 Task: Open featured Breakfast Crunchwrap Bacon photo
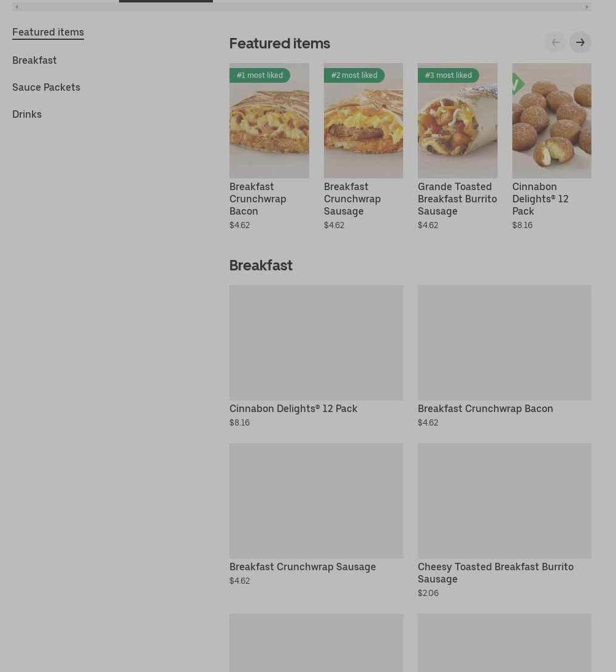pos(269,121)
